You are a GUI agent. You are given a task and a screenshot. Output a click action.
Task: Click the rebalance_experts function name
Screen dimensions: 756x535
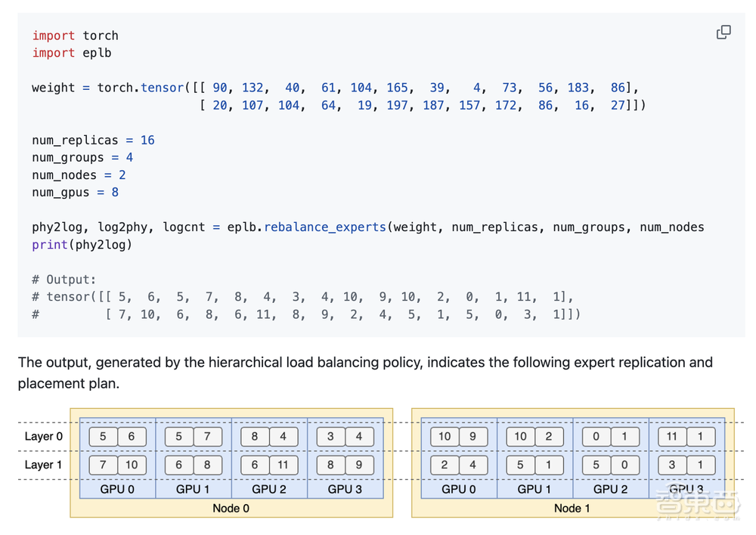point(324,227)
